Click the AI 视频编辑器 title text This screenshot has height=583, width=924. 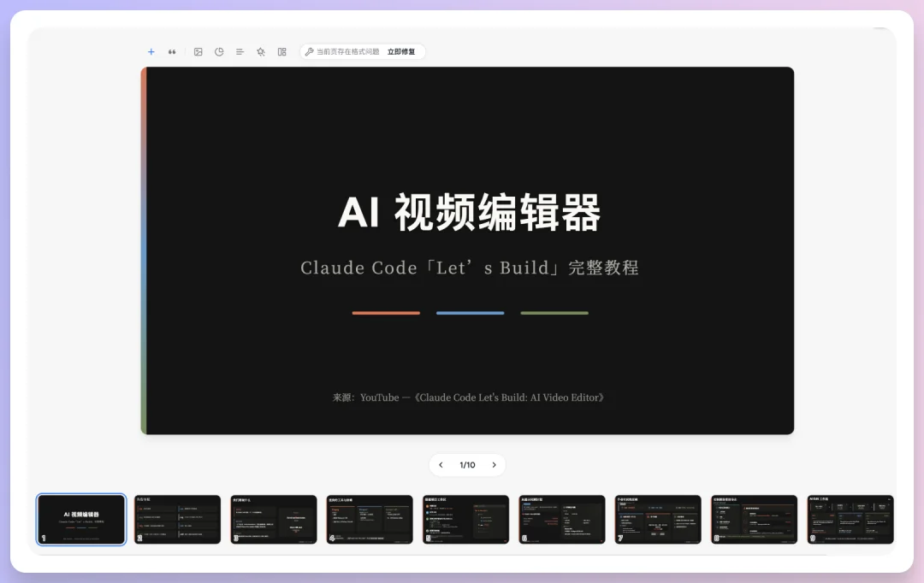(x=469, y=214)
